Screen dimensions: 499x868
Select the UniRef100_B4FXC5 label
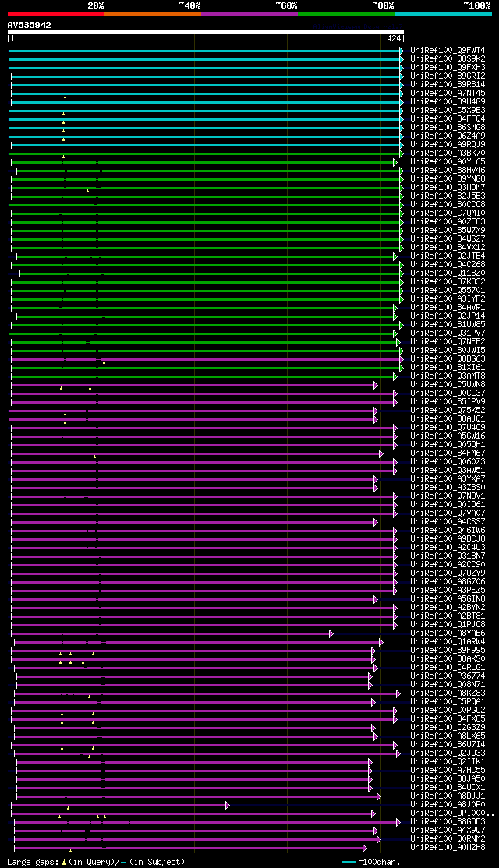(448, 719)
